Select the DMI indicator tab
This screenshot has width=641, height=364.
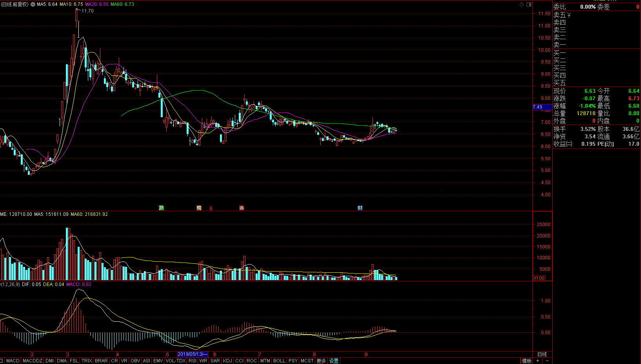click(x=49, y=361)
